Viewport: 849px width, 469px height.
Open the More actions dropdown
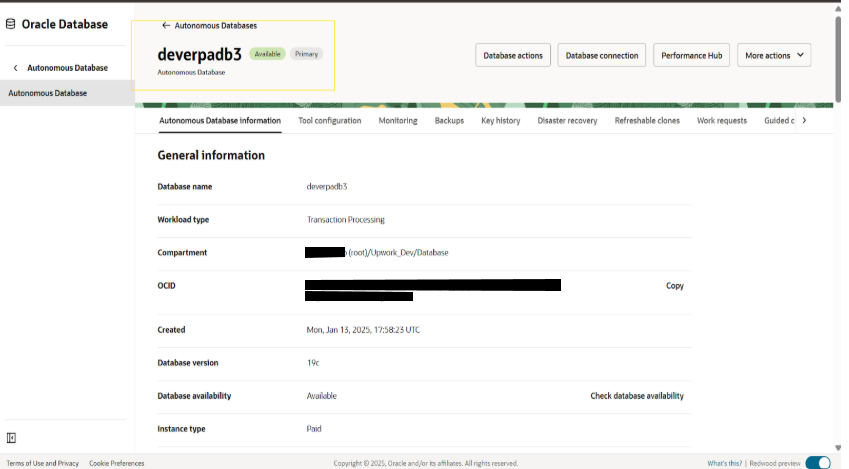[x=774, y=55]
